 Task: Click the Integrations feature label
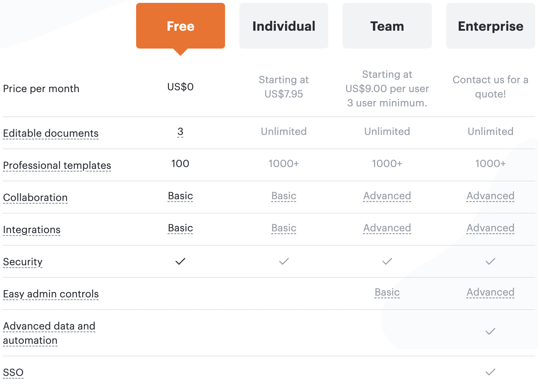click(32, 230)
